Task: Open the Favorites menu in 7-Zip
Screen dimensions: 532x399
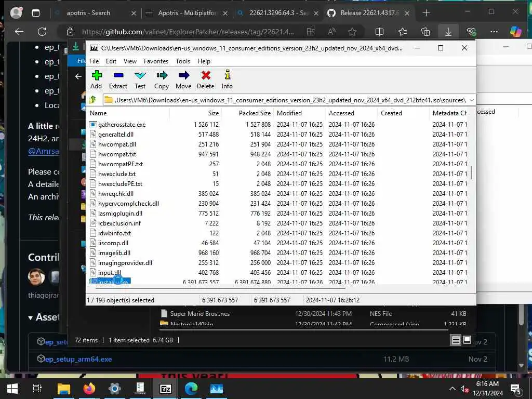Action: pos(156,61)
